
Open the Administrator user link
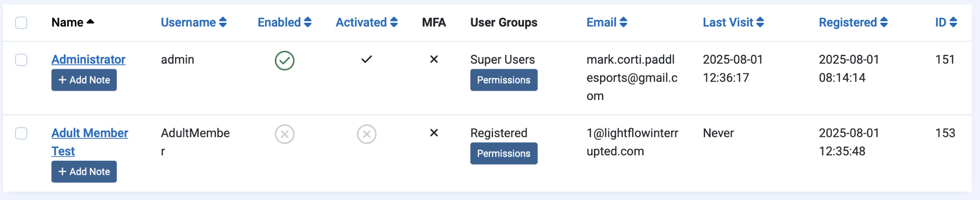point(88,59)
